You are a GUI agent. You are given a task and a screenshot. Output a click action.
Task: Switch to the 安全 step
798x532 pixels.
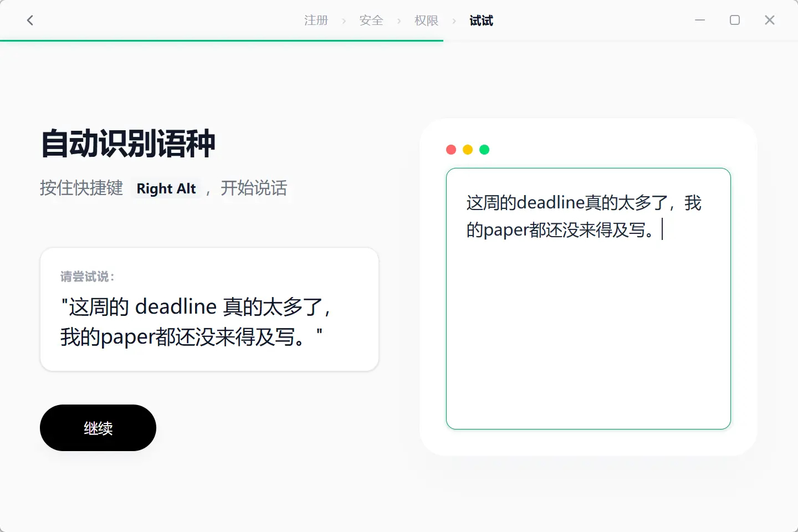coord(371,21)
